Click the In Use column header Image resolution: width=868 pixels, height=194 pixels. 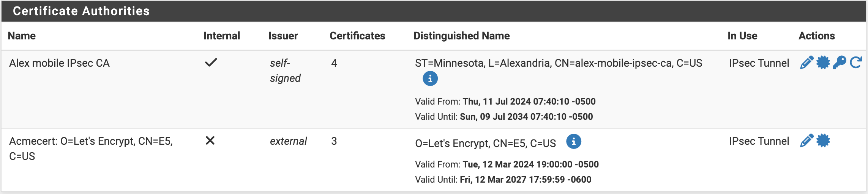coord(742,36)
